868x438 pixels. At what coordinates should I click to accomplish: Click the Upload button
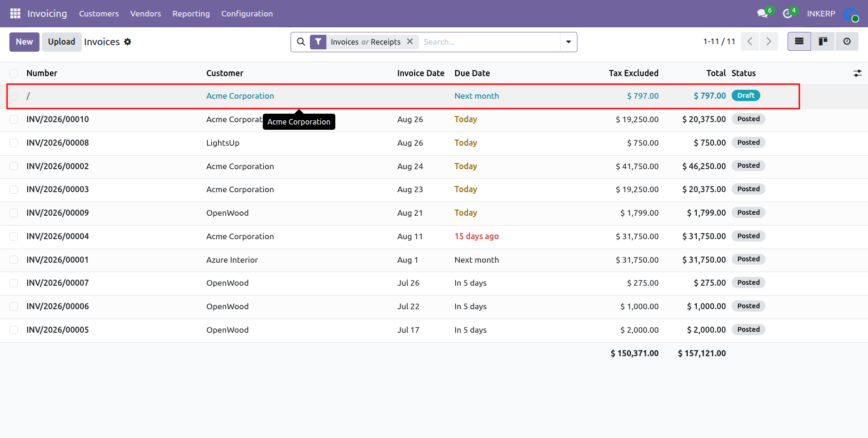tap(62, 42)
